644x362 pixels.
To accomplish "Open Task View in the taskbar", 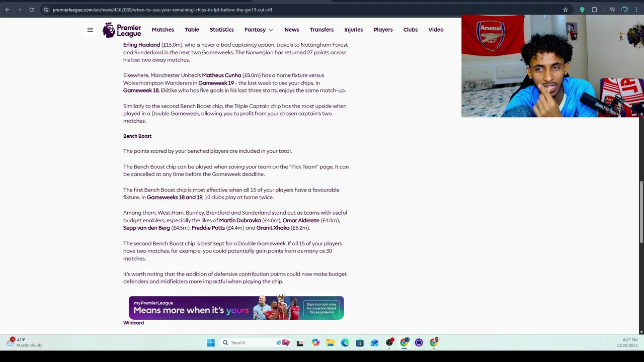I will point(300,343).
